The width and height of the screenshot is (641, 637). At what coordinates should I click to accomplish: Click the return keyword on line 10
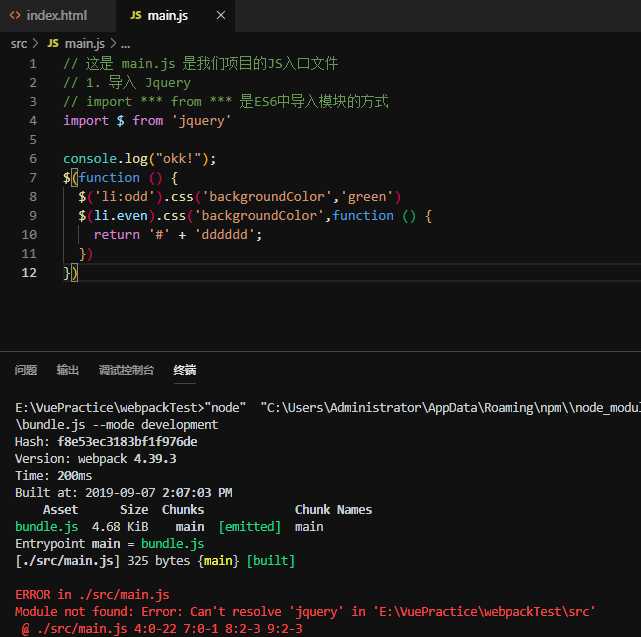[x=117, y=235]
